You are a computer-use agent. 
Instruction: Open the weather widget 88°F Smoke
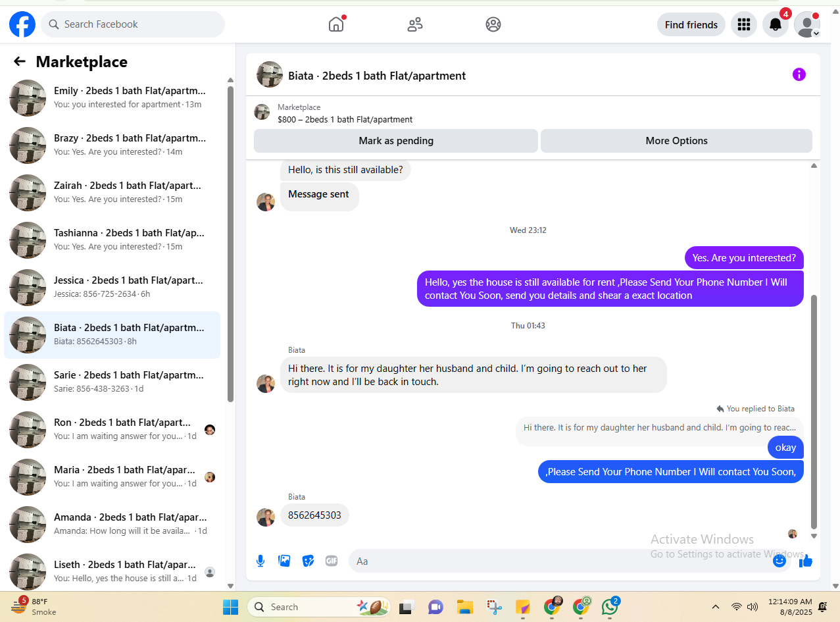33,606
